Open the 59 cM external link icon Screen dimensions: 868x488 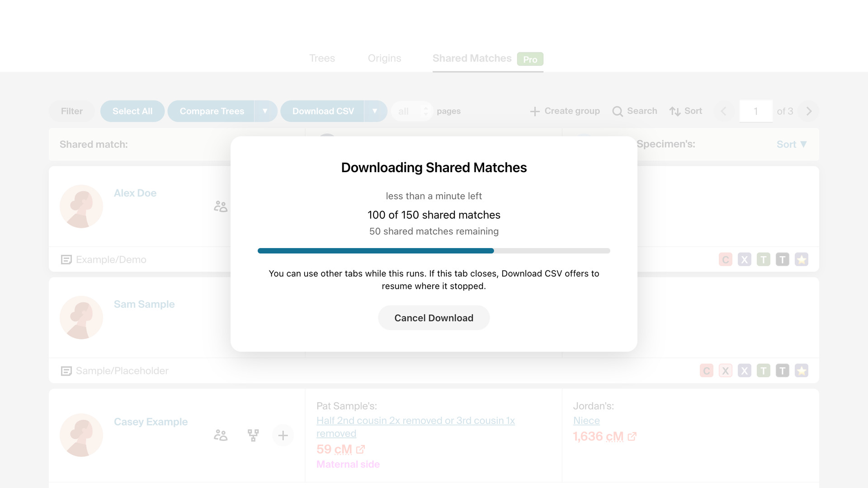360,450
